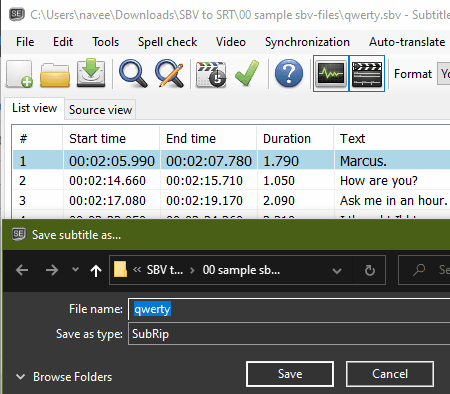Switch to the Source view tab
Image resolution: width=450 pixels, height=394 pixels.
[100, 110]
